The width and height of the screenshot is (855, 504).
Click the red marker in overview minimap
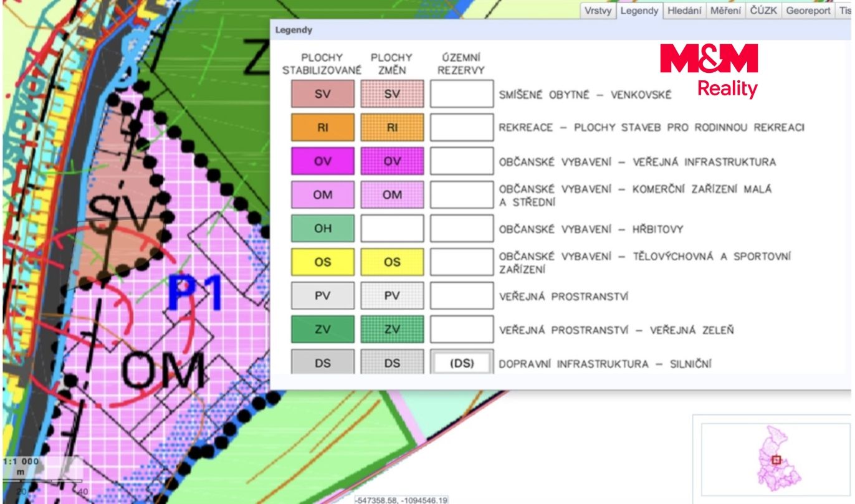(x=776, y=460)
